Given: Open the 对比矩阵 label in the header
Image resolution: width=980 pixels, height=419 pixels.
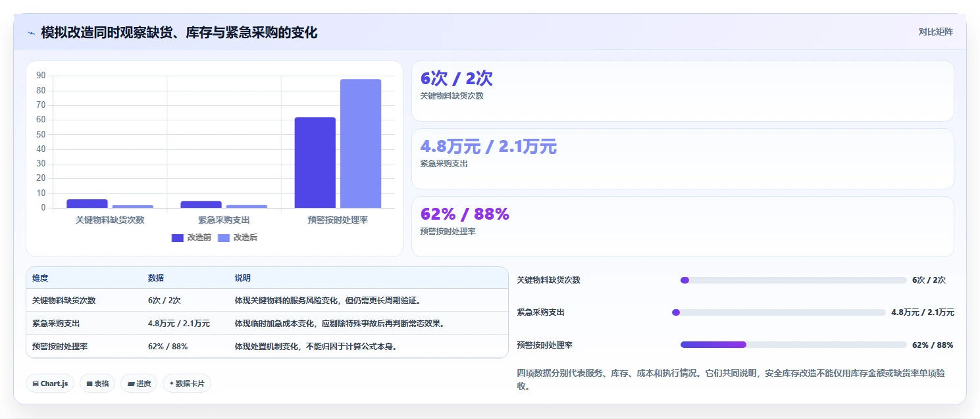Looking at the screenshot, I should (x=935, y=32).
